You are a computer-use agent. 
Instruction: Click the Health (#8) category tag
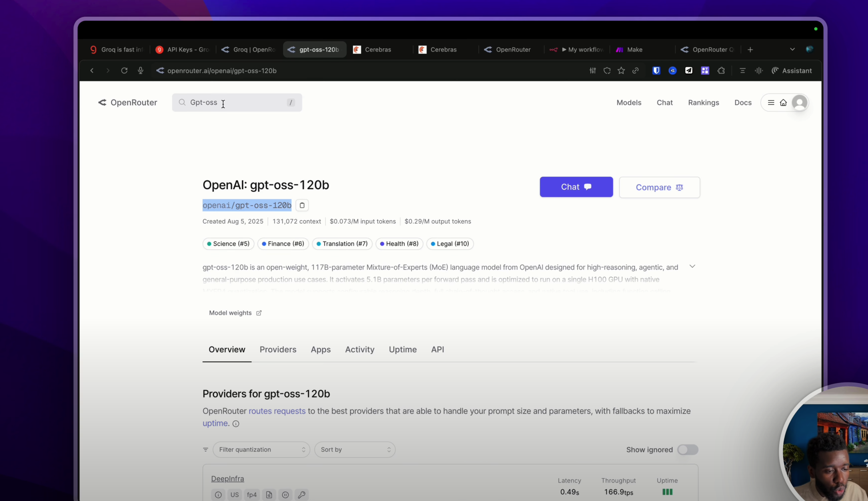coord(399,244)
